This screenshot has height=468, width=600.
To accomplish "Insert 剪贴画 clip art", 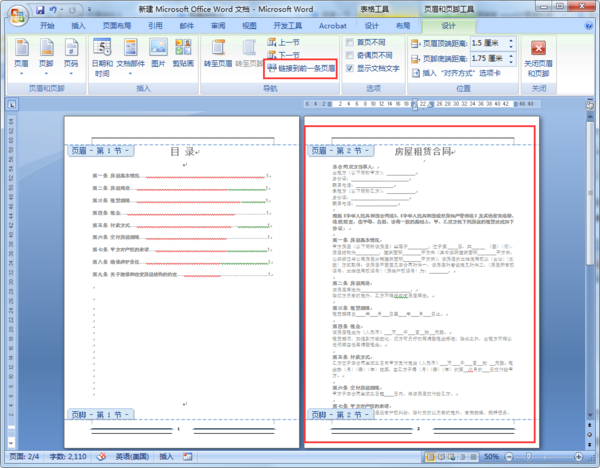I will coord(183,53).
